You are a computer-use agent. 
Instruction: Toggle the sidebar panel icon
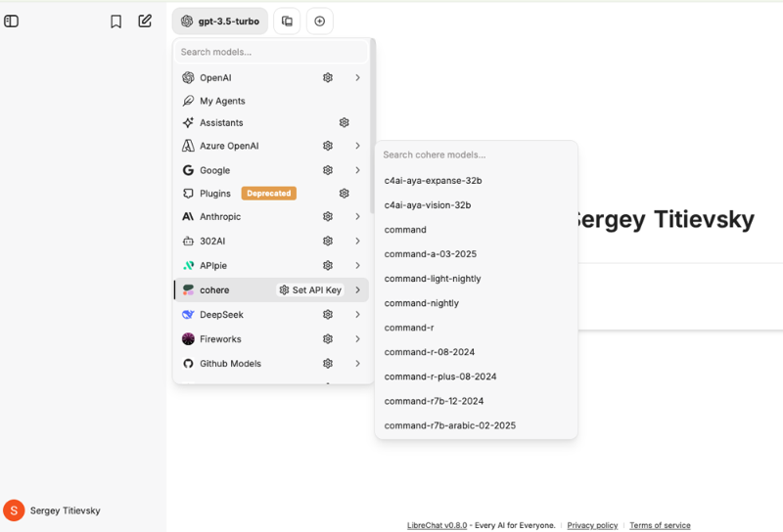click(x=12, y=21)
